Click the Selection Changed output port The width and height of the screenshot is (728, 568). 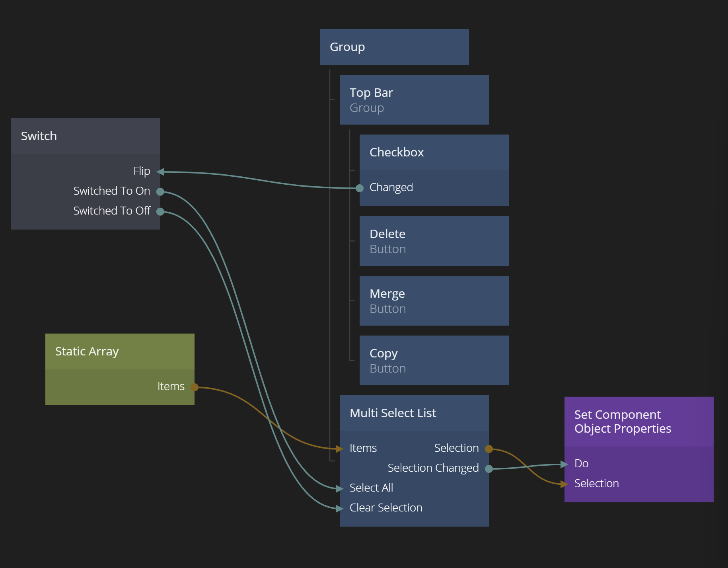pos(489,469)
